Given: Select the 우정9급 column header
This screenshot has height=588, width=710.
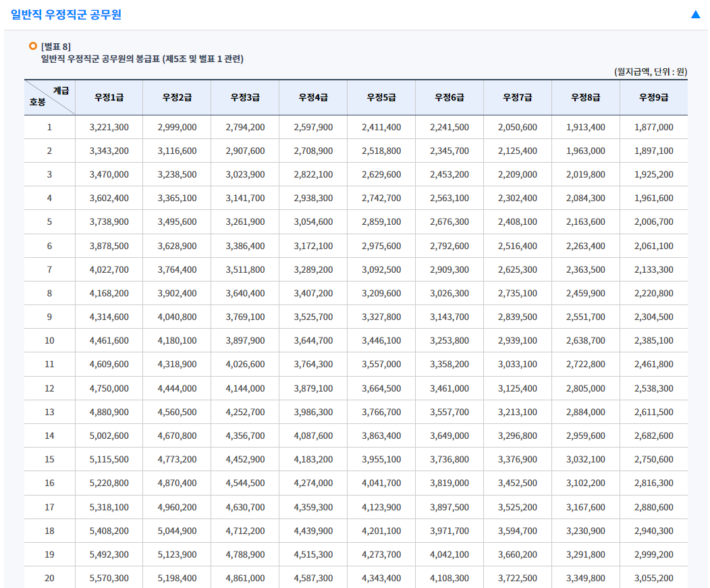Looking at the screenshot, I should pyautogui.click(x=653, y=97).
